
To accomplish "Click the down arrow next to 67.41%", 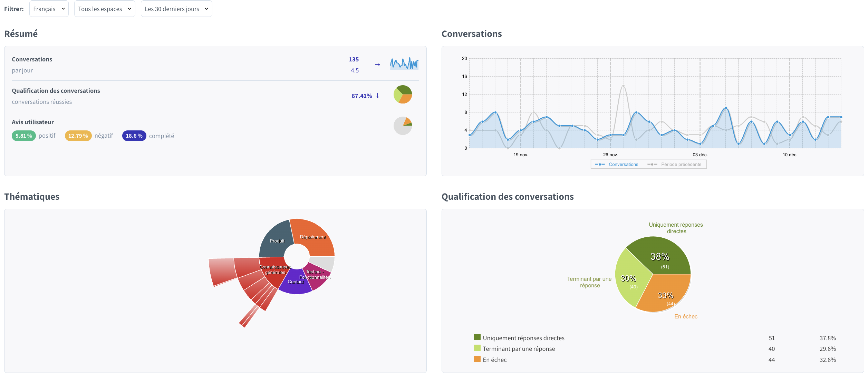I will pyautogui.click(x=377, y=96).
